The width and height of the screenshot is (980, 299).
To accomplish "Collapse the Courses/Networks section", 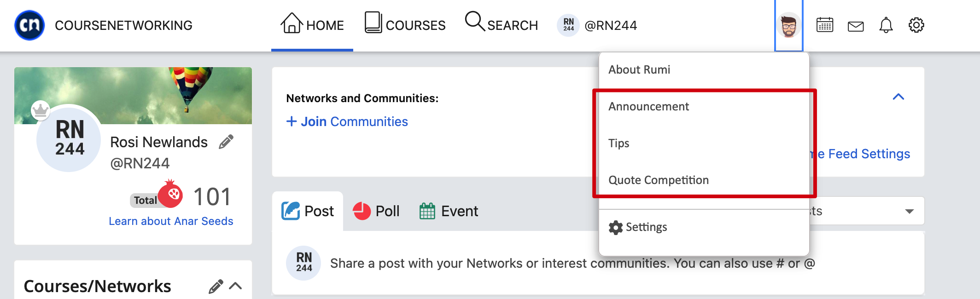I will coord(236,286).
